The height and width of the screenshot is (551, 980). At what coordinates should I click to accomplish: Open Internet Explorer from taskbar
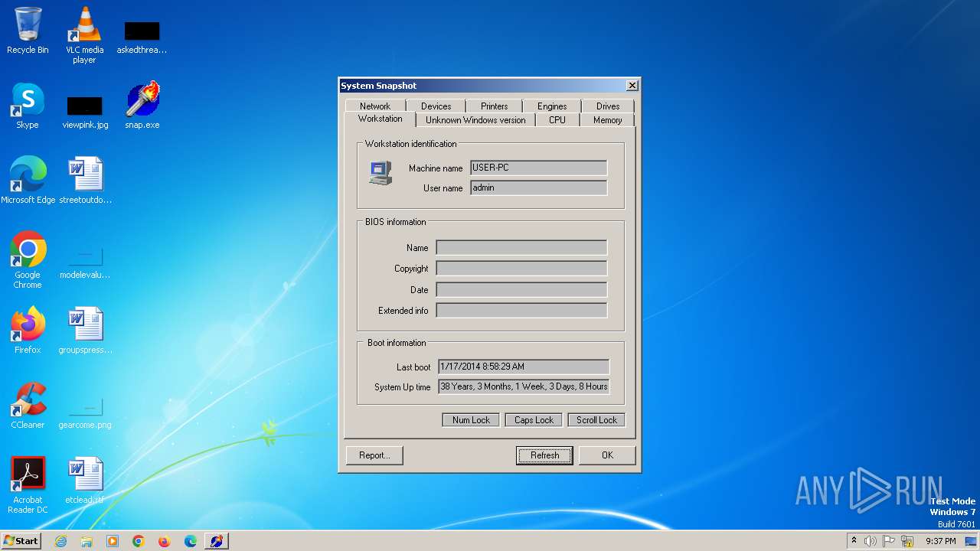click(x=60, y=541)
